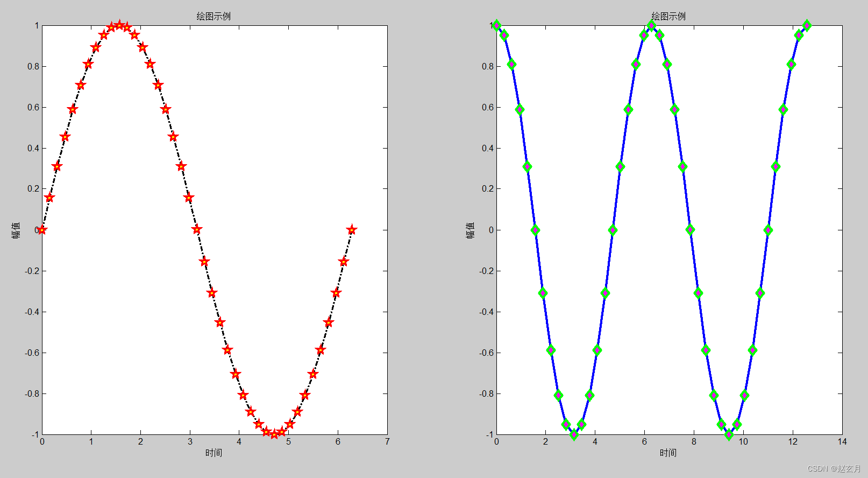
Task: Click x-axis tick label 5 on left plot
Action: 289,441
